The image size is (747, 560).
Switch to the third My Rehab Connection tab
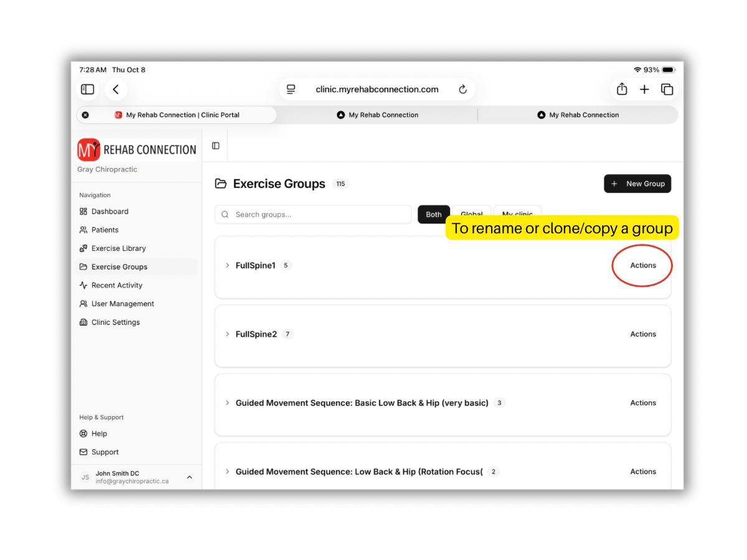pyautogui.click(x=578, y=115)
